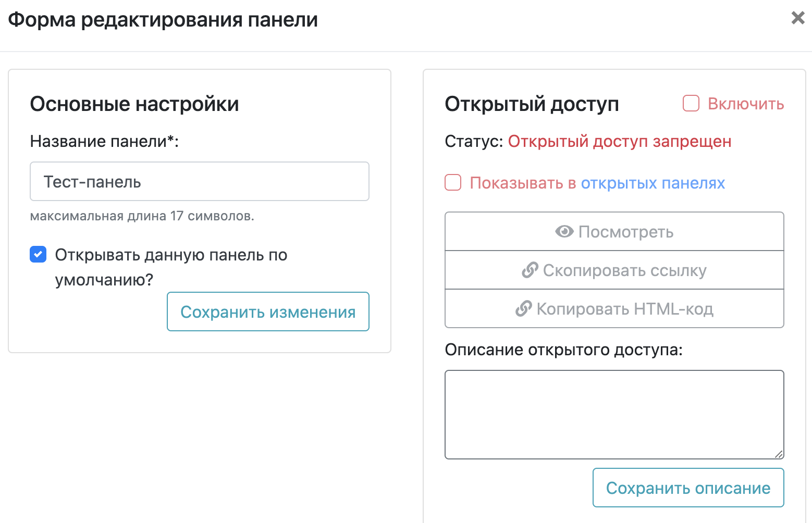Click link icon beside Копировать HTML-код

pyautogui.click(x=524, y=309)
